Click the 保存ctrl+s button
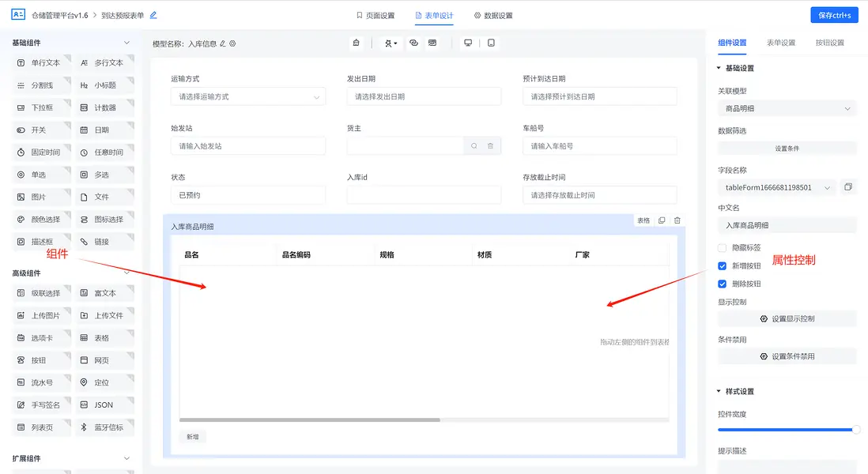Image resolution: width=868 pixels, height=474 pixels. [x=834, y=15]
